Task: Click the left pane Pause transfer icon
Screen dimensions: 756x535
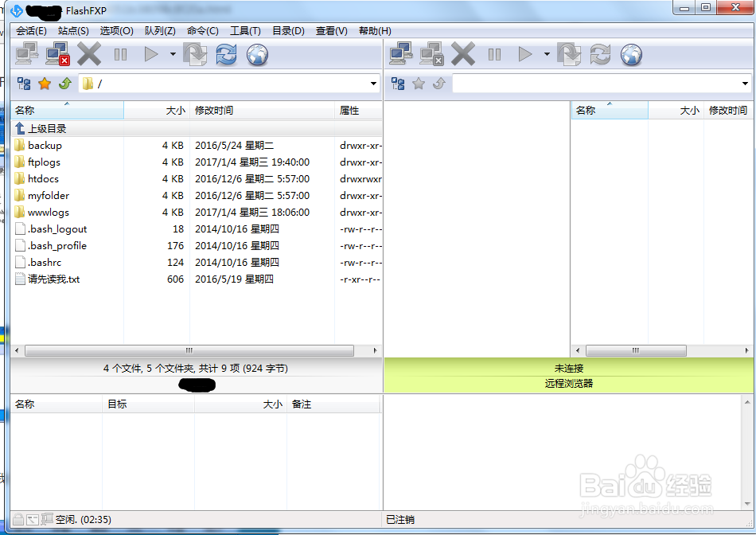Action: tap(120, 54)
